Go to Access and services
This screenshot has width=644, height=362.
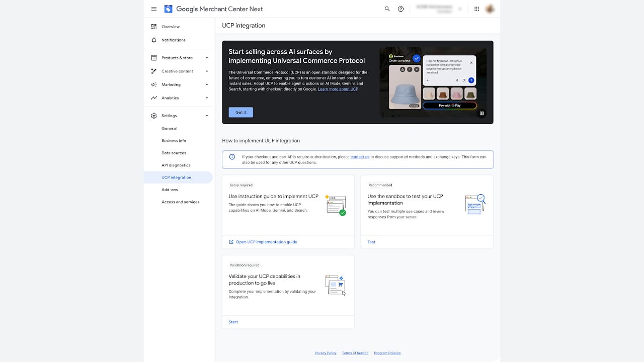pyautogui.click(x=181, y=202)
